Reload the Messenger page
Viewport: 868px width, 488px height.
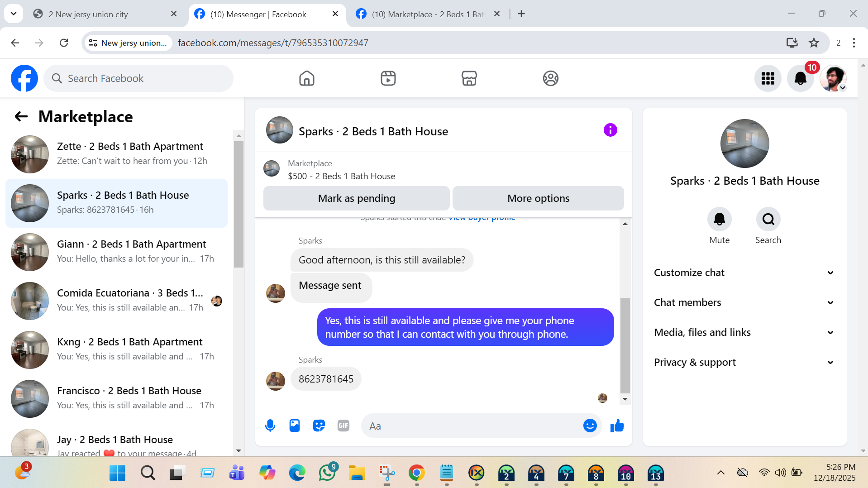click(x=64, y=43)
